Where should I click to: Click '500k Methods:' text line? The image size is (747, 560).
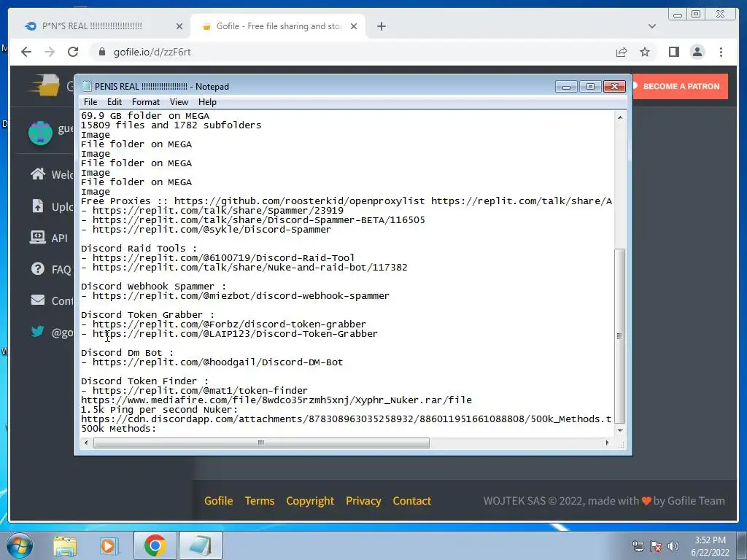coord(119,429)
